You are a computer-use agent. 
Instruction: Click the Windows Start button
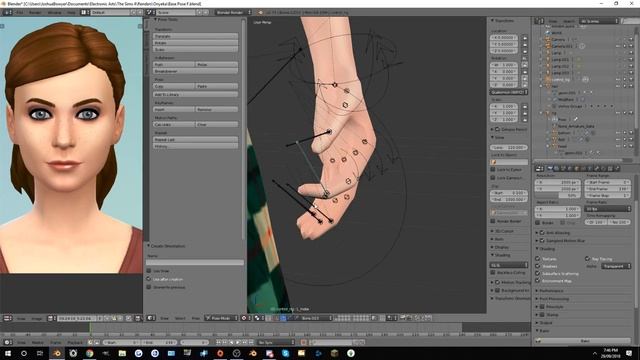coord(8,353)
